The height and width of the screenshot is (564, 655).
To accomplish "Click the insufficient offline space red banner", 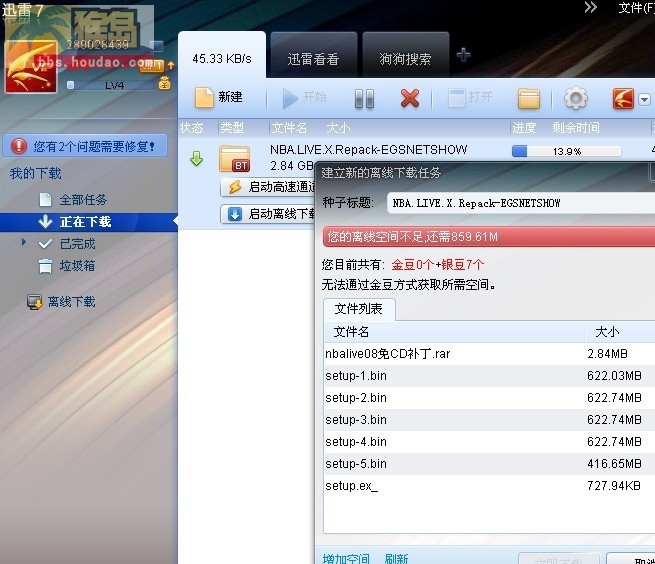I will point(489,237).
